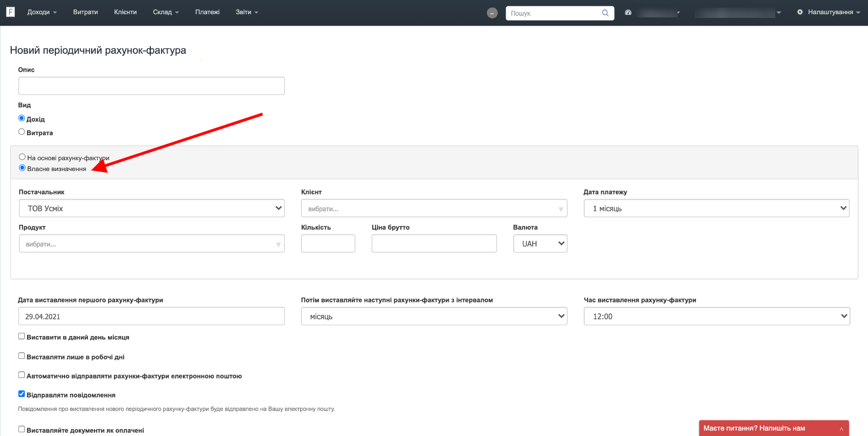Image resolution: width=868 pixels, height=436 pixels.
Task: Enable Виставляти лише в робочі дні
Action: 22,356
